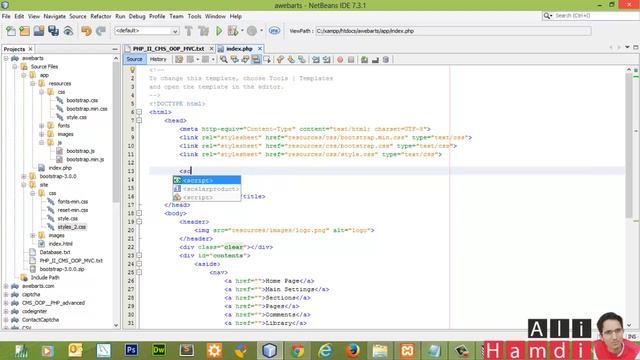Click the Find Selection magnifier icon in editor toolbar
Screen dimensions: 640x360
coord(224,60)
